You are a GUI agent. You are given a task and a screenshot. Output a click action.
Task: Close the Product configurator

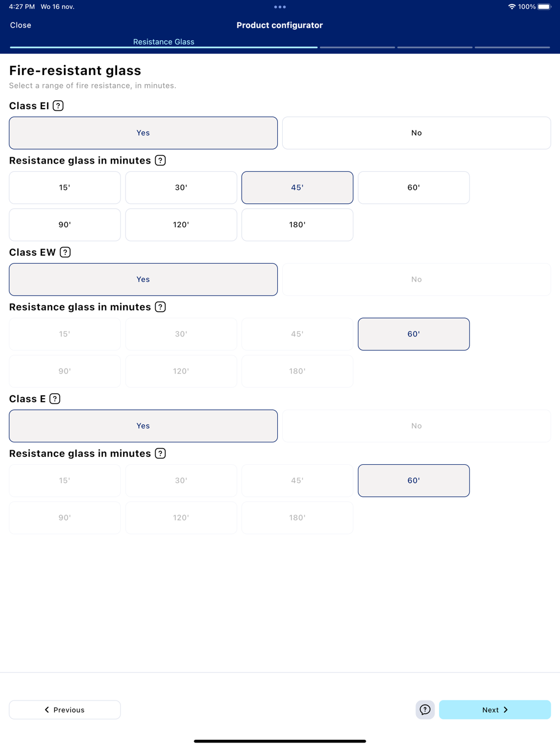[x=21, y=25]
